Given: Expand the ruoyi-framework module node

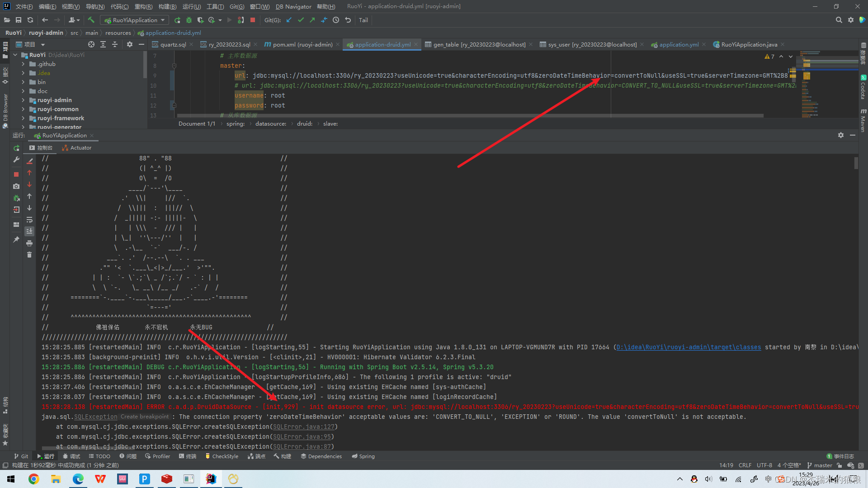Looking at the screenshot, I should coord(23,118).
